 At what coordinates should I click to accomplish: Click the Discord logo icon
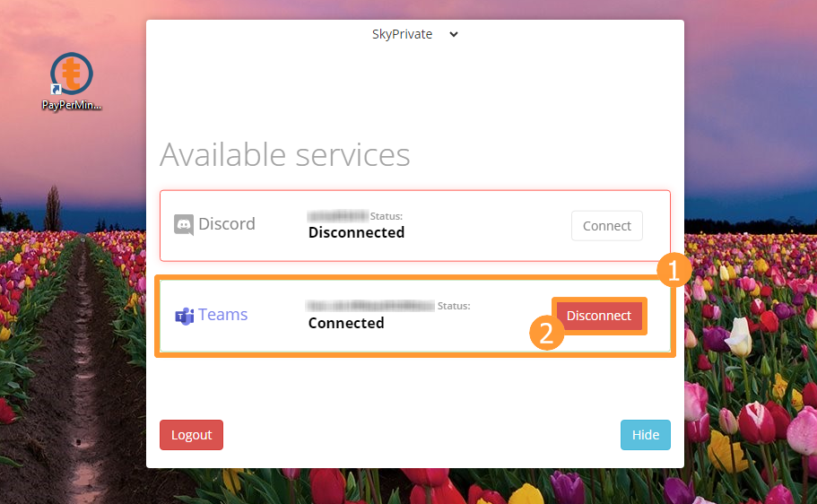[184, 225]
